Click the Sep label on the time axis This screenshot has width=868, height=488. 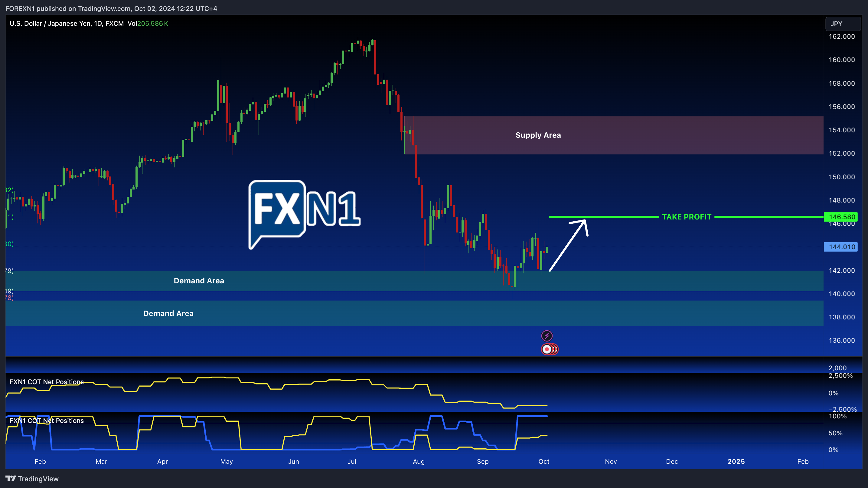[482, 461]
